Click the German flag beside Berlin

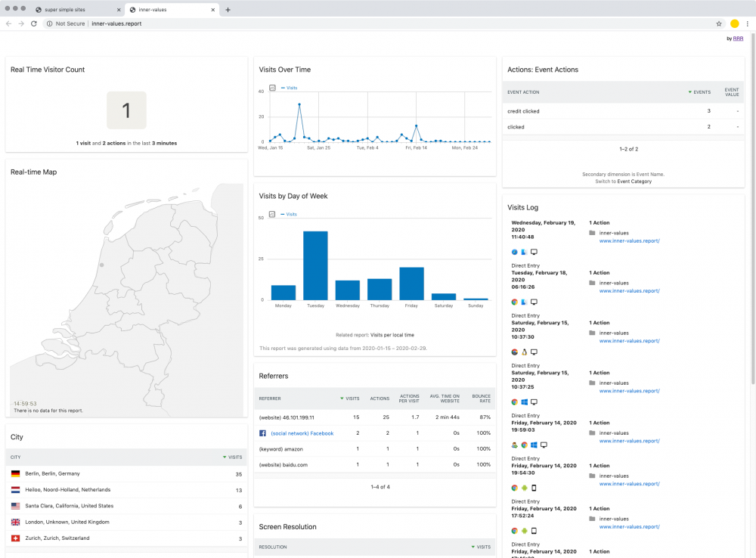tap(15, 473)
